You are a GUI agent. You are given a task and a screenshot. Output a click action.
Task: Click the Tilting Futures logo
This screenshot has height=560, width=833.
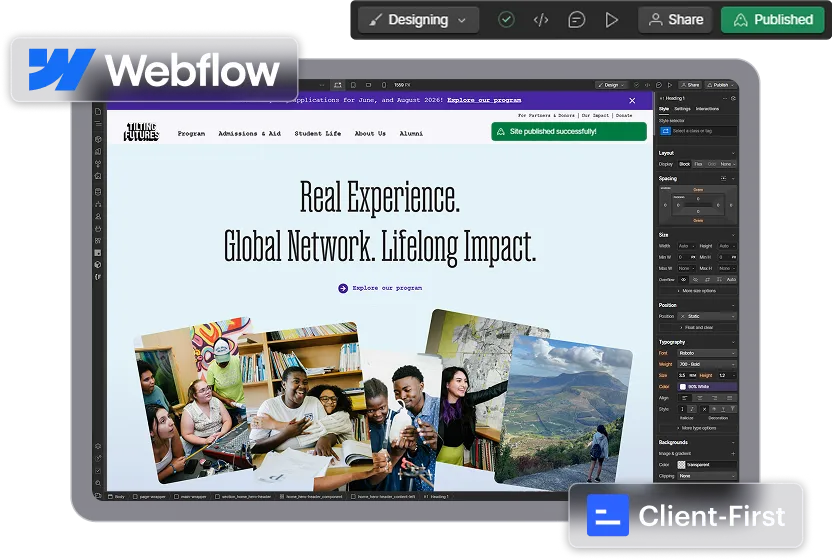pos(141,132)
